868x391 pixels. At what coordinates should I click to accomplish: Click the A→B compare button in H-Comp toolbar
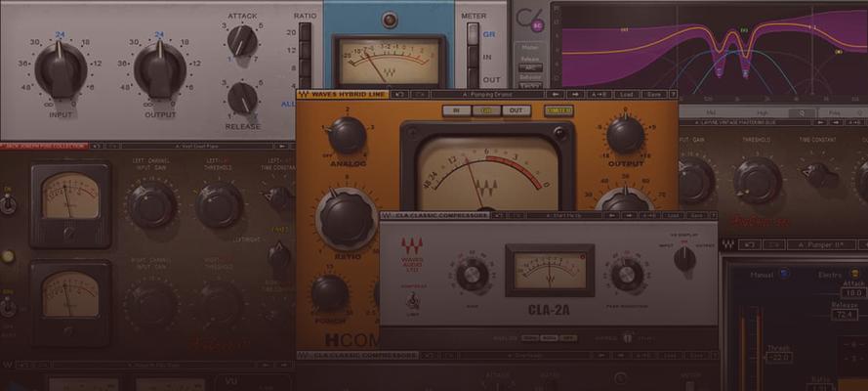tap(599, 95)
